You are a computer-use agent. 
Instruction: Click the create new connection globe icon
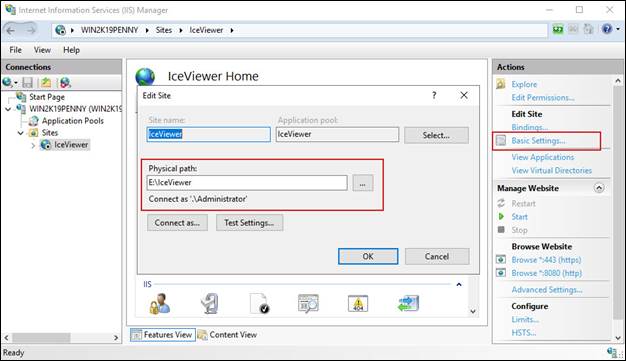pos(7,83)
